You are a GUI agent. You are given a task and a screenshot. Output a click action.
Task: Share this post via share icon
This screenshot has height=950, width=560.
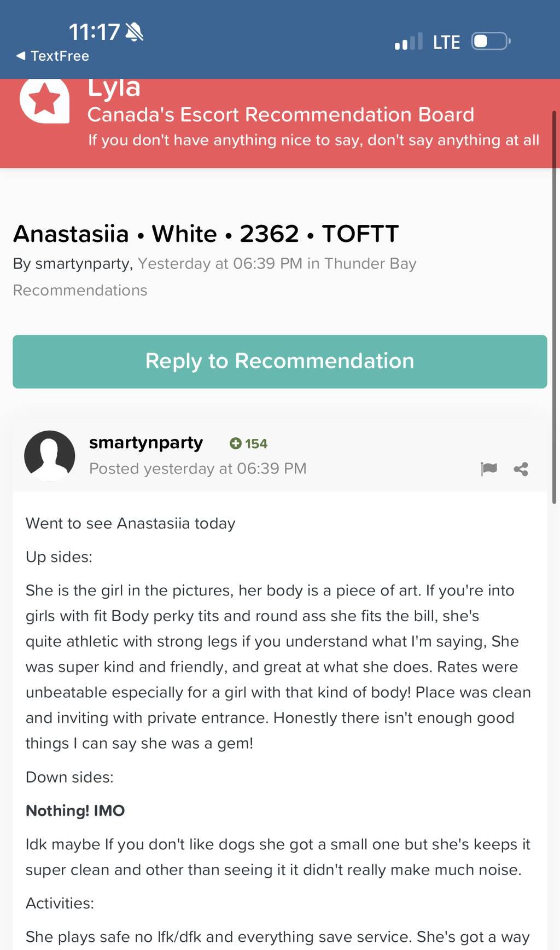click(521, 469)
